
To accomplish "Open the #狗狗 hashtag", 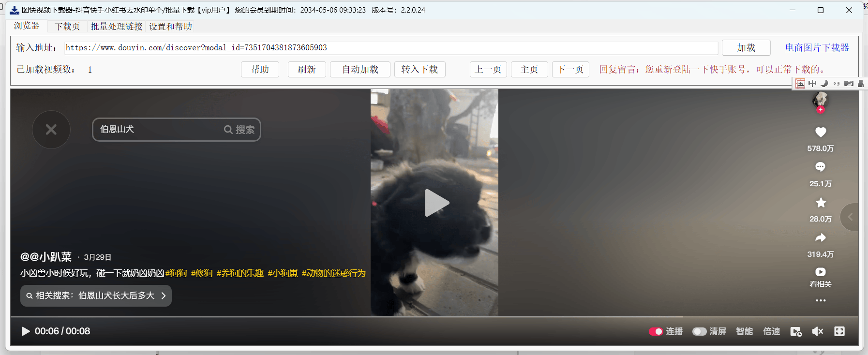I will pos(176,273).
